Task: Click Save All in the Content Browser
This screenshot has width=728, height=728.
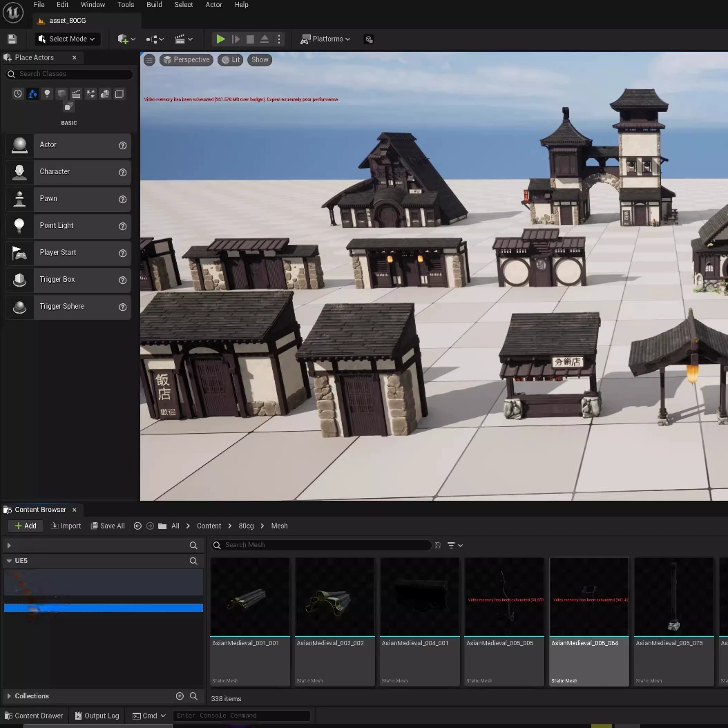Action: (x=108, y=526)
